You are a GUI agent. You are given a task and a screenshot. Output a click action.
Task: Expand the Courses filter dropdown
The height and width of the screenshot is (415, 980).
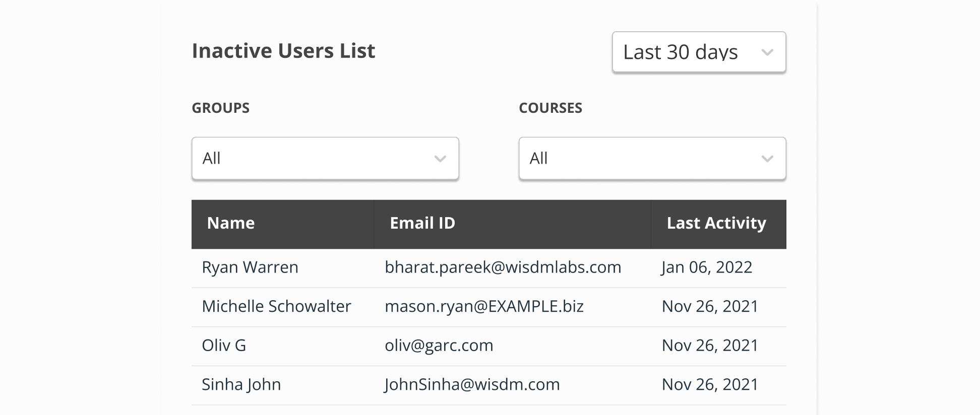(652, 159)
